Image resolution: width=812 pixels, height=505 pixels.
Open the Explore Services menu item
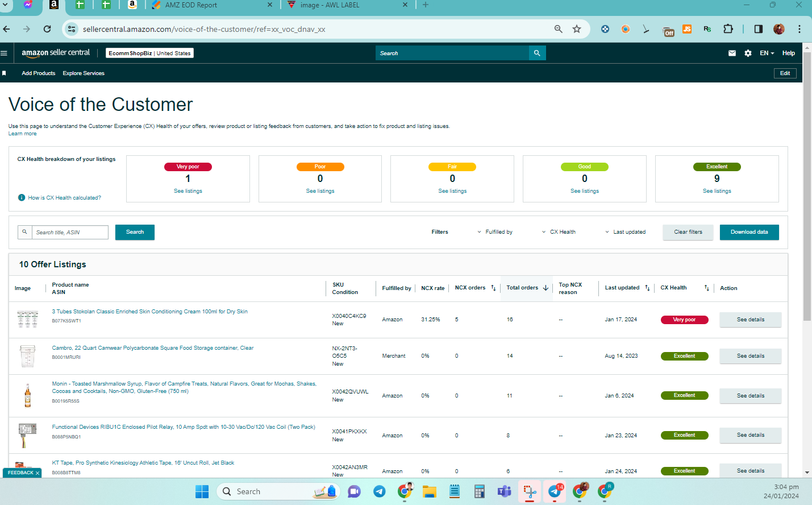(84, 73)
